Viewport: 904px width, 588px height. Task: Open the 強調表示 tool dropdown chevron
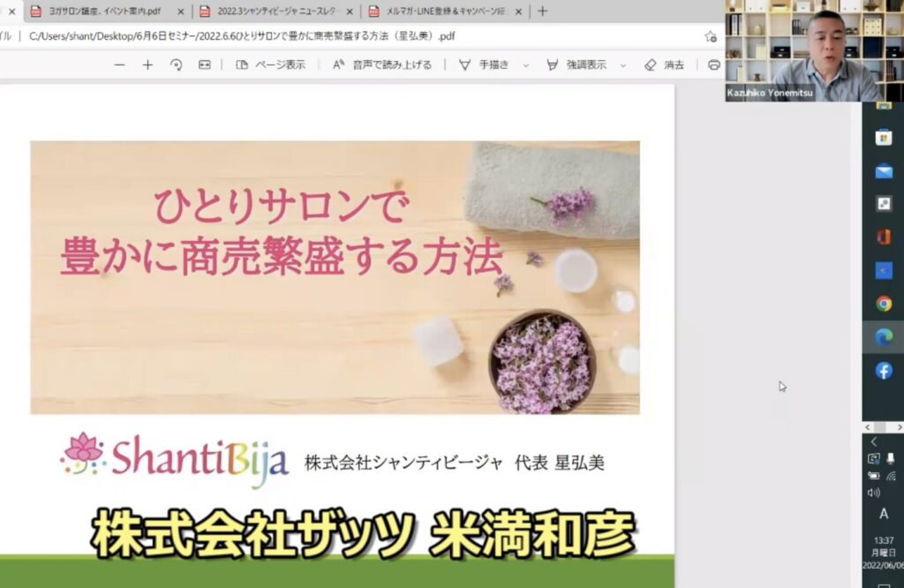tap(621, 64)
